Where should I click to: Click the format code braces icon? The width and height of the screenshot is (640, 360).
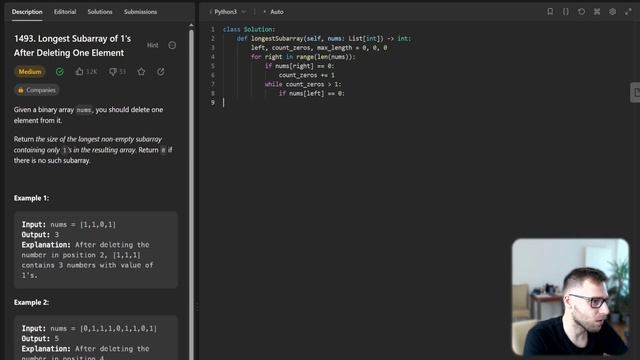coord(566,12)
